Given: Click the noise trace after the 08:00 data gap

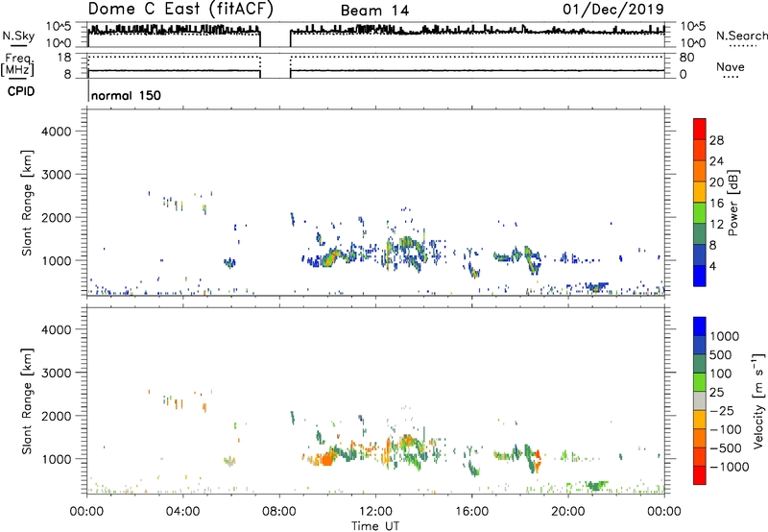Looking at the screenshot, I should pos(477,31).
